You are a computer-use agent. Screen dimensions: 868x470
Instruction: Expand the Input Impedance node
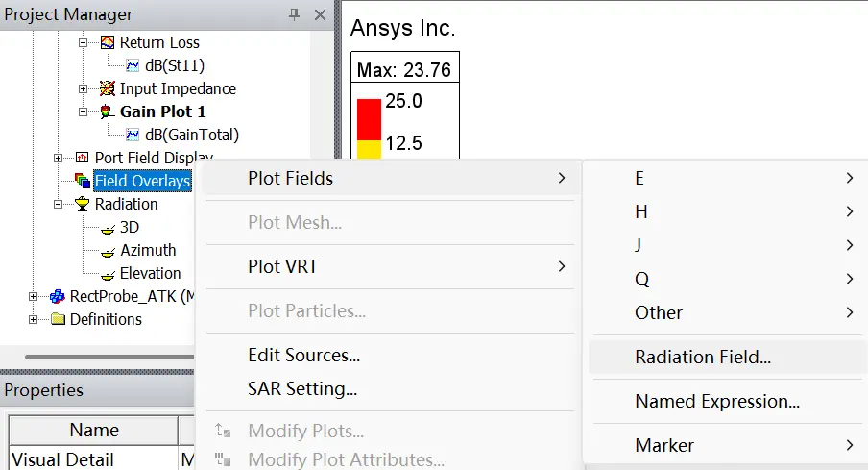83,88
